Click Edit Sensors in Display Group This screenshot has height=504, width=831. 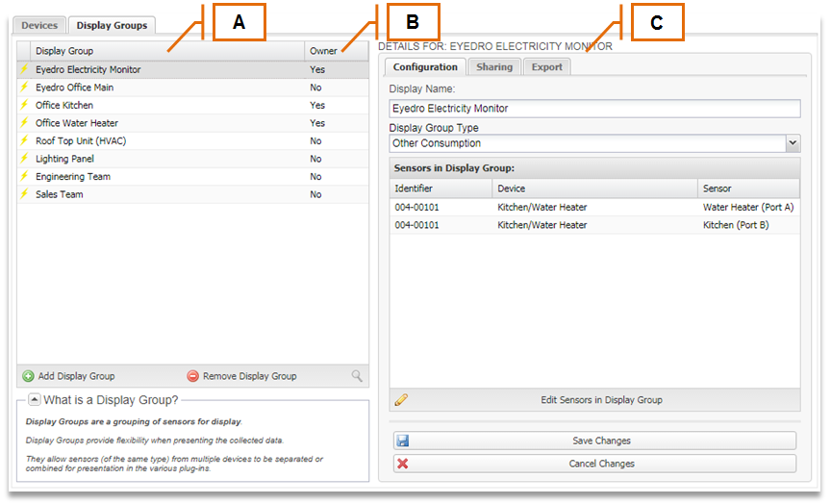(594, 399)
